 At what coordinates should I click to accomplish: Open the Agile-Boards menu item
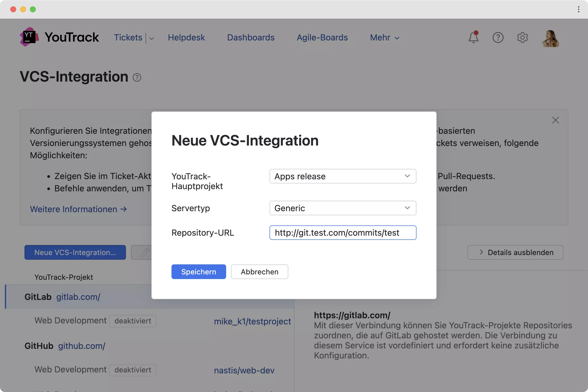tap(322, 37)
